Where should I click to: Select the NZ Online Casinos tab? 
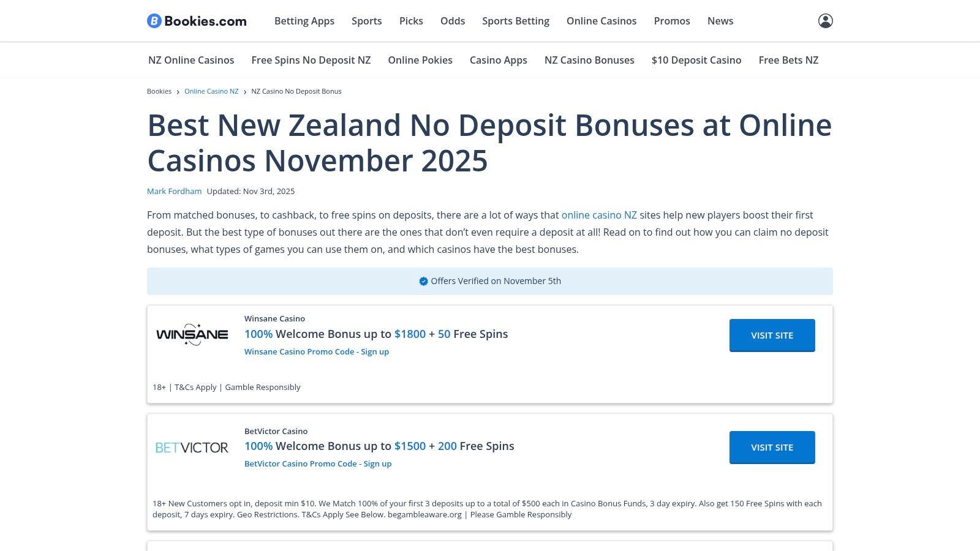point(190,59)
